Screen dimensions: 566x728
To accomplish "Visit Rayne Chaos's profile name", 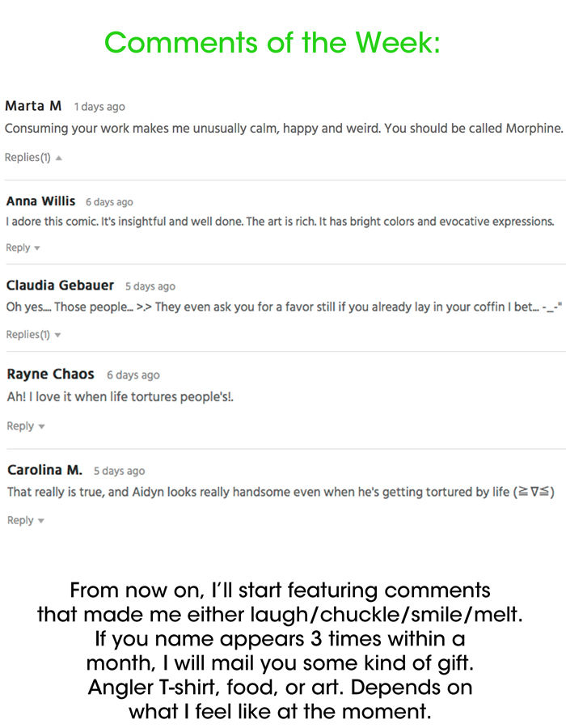I will (50, 374).
